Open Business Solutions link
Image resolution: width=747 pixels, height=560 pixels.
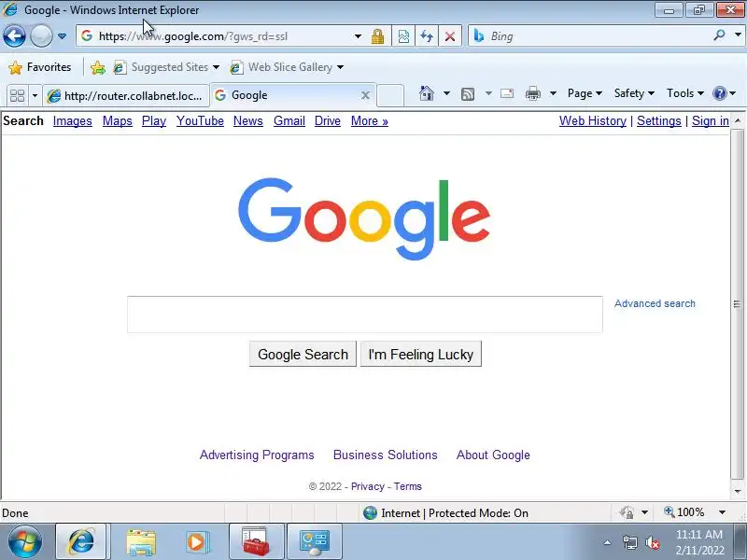385,455
